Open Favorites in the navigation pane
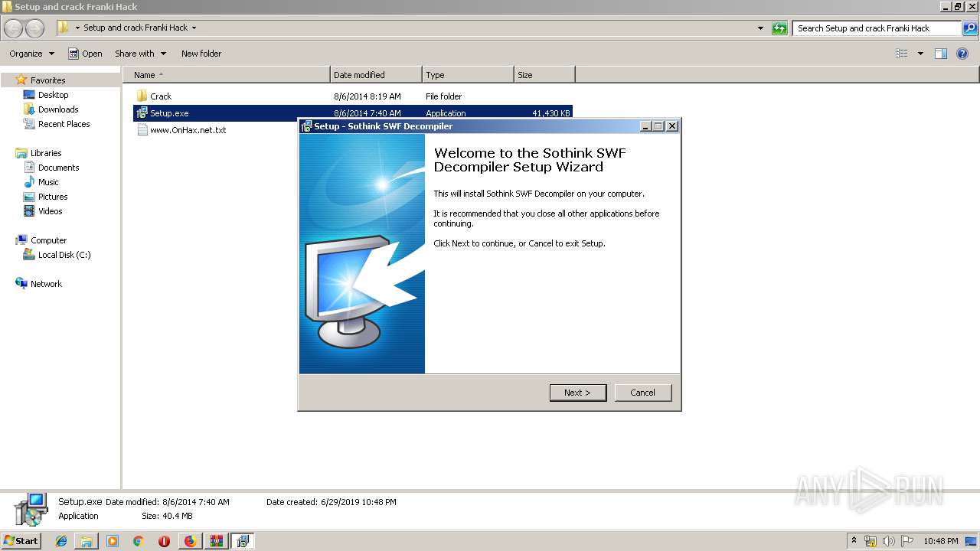This screenshot has width=980, height=551. point(47,80)
